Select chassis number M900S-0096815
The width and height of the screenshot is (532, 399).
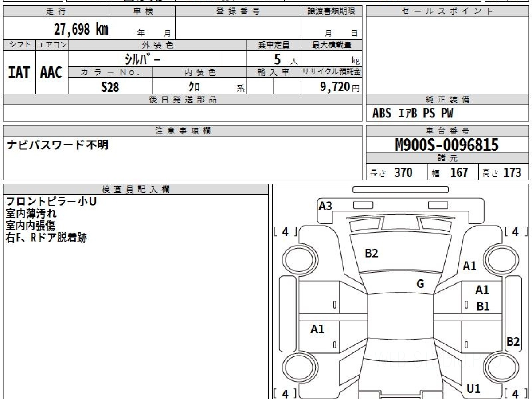point(447,145)
